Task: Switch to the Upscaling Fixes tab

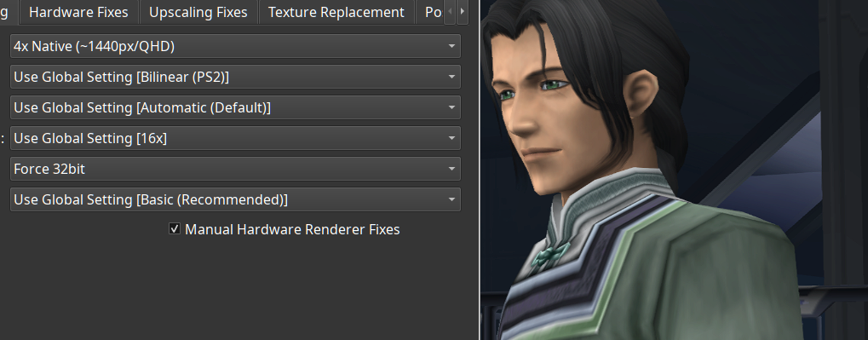Action: (x=198, y=12)
